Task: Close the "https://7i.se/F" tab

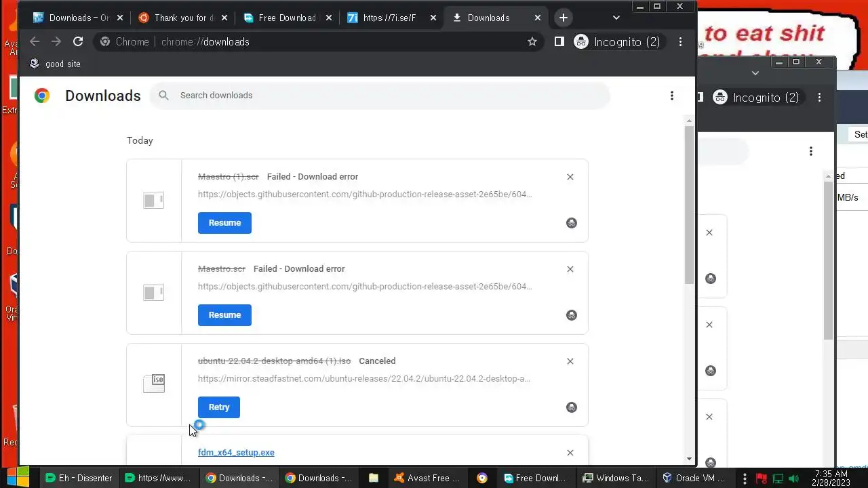Action: click(433, 18)
